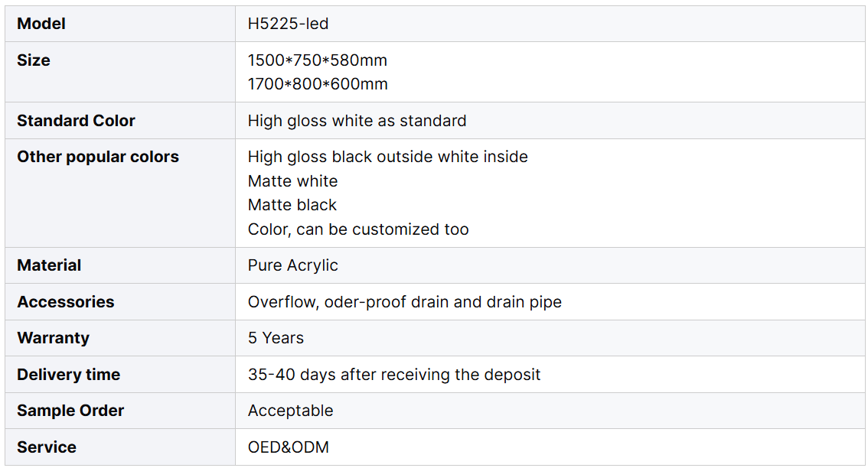Click the Color, can be customized too line
868x468 pixels.
click(357, 229)
